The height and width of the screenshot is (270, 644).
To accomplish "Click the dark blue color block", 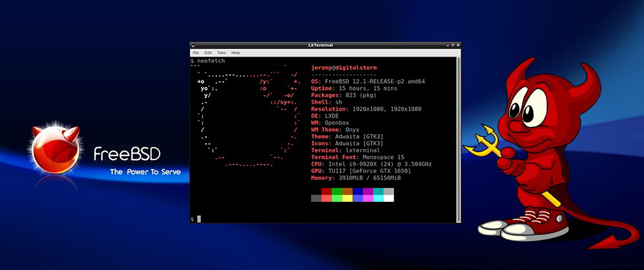I will (x=357, y=192).
